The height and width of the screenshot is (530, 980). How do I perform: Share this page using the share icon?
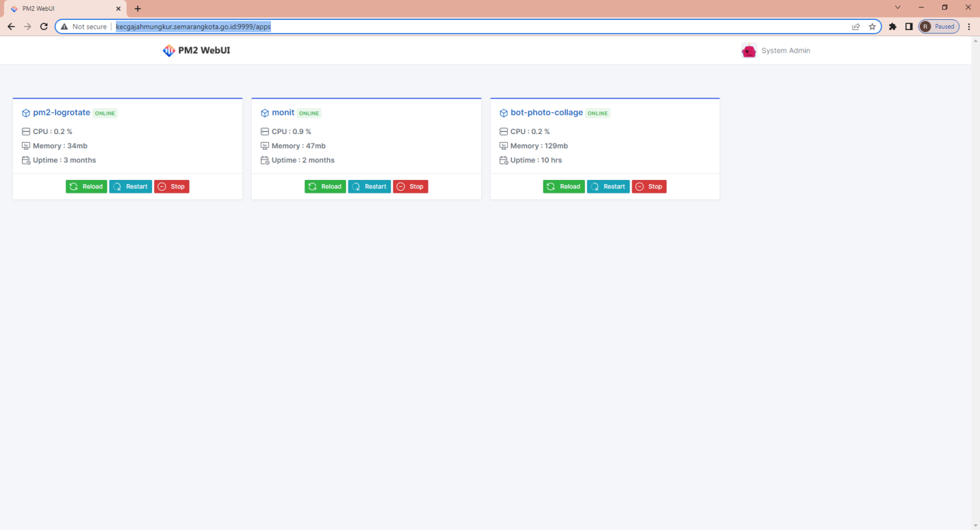856,27
